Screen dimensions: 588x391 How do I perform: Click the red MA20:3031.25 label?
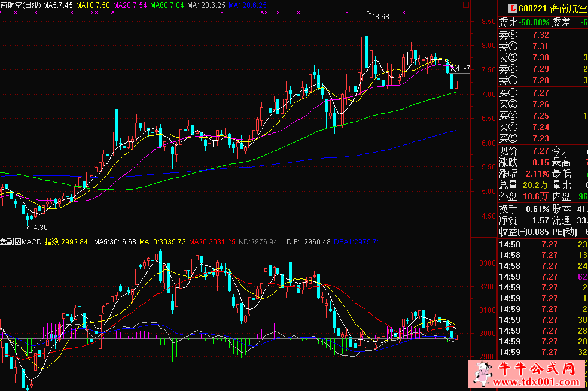point(212,242)
